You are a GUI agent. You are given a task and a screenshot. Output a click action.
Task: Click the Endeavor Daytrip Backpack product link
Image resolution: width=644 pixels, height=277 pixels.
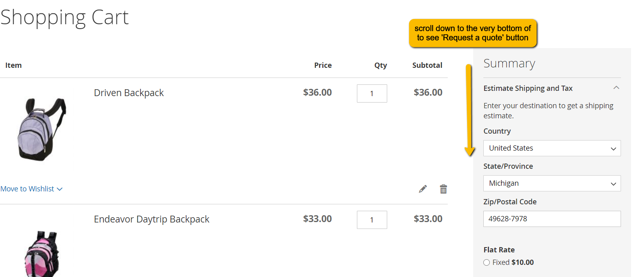[x=151, y=219]
